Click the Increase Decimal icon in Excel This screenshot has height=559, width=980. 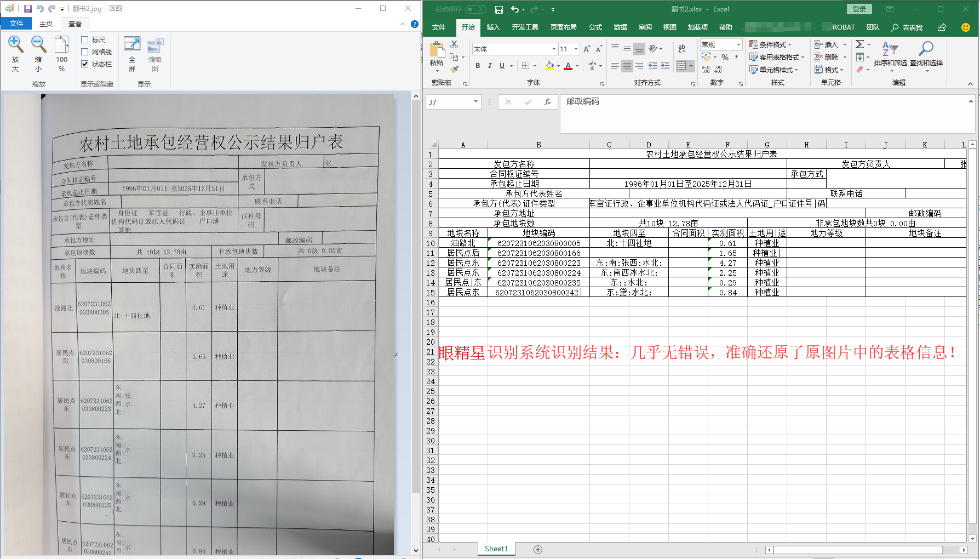[x=706, y=70]
